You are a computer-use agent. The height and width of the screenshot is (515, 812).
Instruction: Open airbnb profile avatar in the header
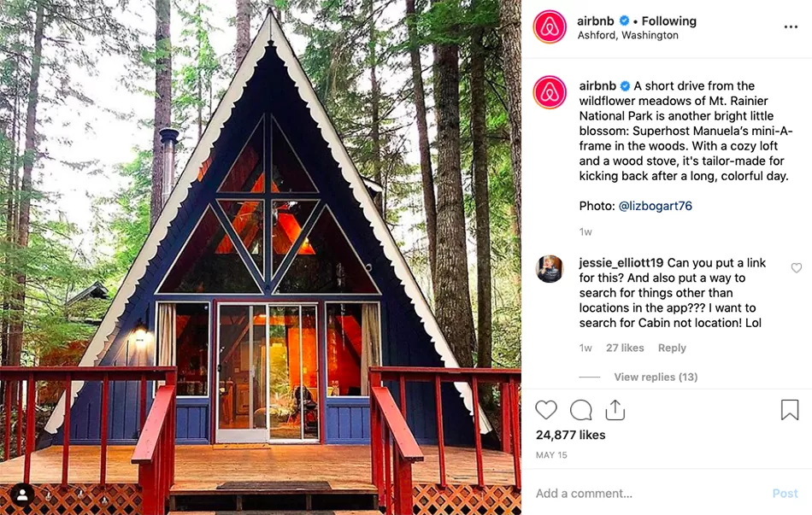point(550,27)
